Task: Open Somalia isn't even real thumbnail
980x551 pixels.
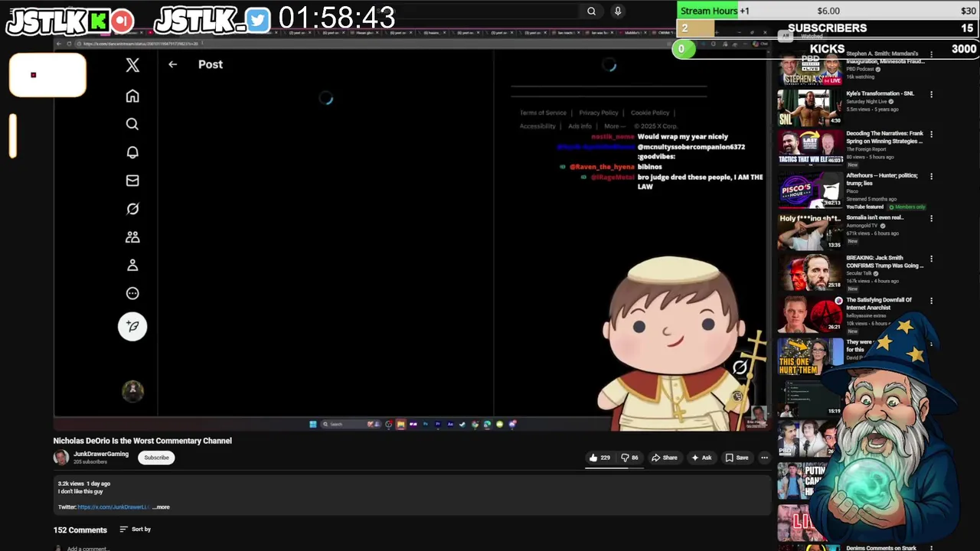Action: (810, 232)
